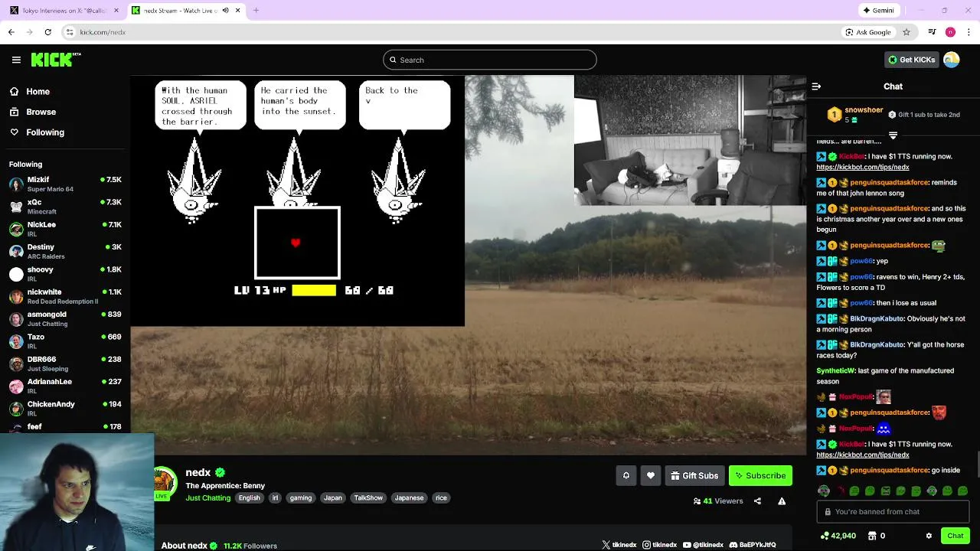Select the irl tag
This screenshot has width=980, height=551.
pyautogui.click(x=276, y=497)
